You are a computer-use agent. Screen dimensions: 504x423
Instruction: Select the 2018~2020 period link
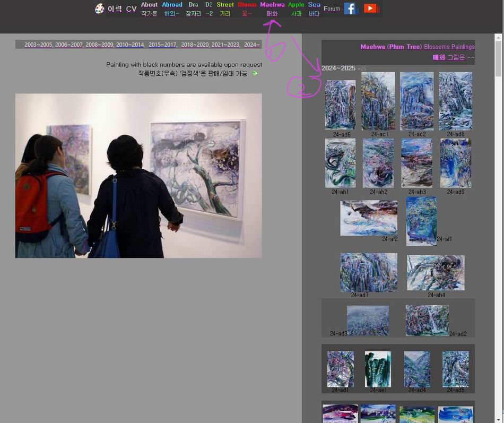click(195, 45)
